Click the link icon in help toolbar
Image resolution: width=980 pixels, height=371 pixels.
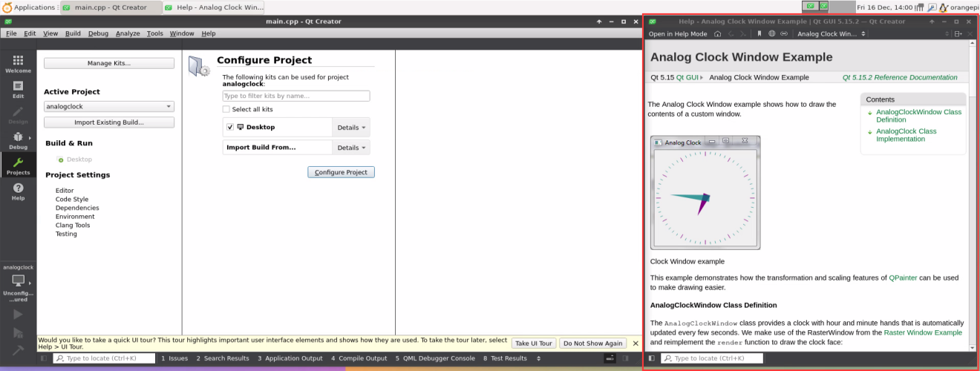pos(785,33)
